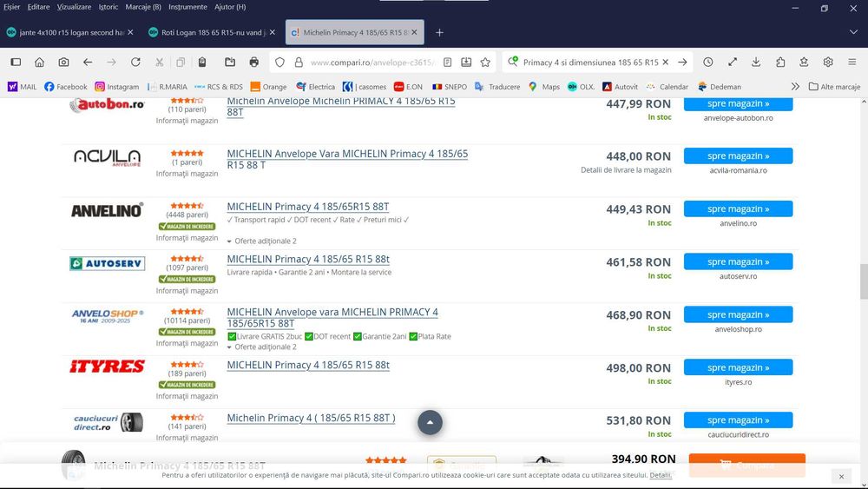Open browsing history clock icon
The height and width of the screenshot is (489, 868).
point(708,62)
